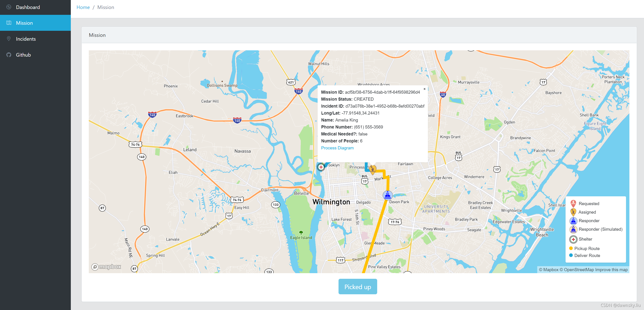
Task: Open Incidents in the sidebar
Action: [x=35, y=39]
